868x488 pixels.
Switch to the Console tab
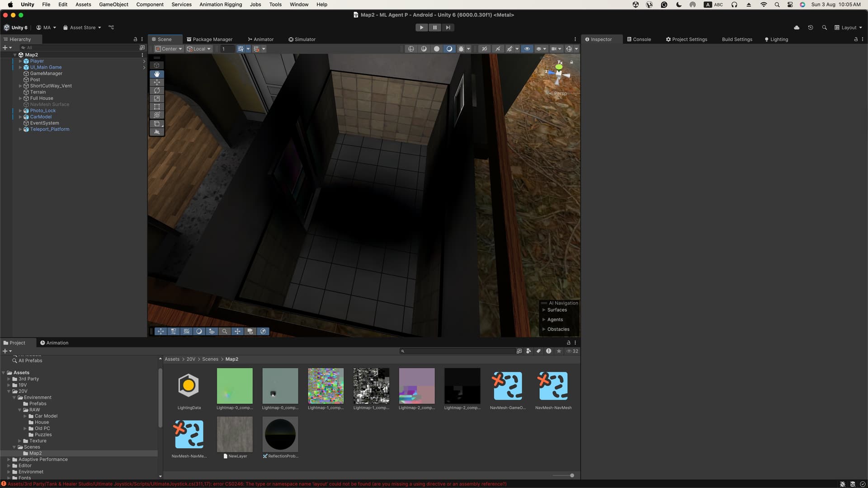639,39
